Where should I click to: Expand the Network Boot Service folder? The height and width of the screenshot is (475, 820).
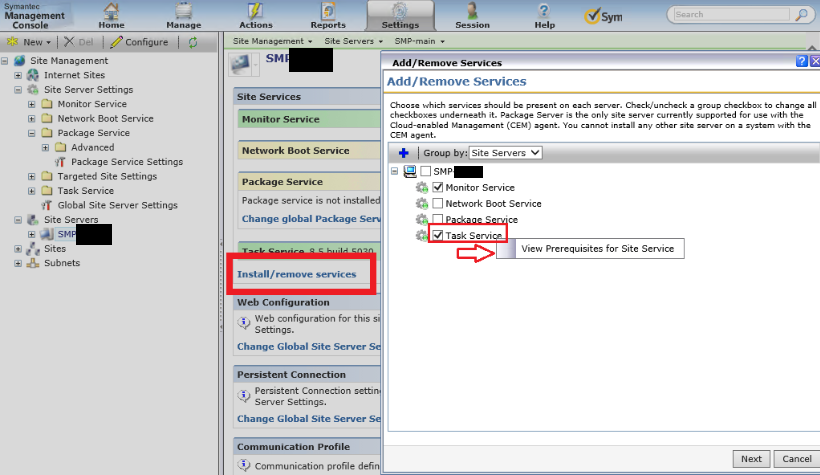click(x=31, y=119)
